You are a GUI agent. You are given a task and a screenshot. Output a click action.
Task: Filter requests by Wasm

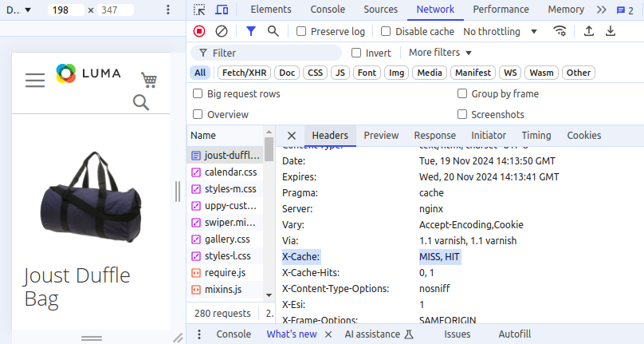pos(542,73)
